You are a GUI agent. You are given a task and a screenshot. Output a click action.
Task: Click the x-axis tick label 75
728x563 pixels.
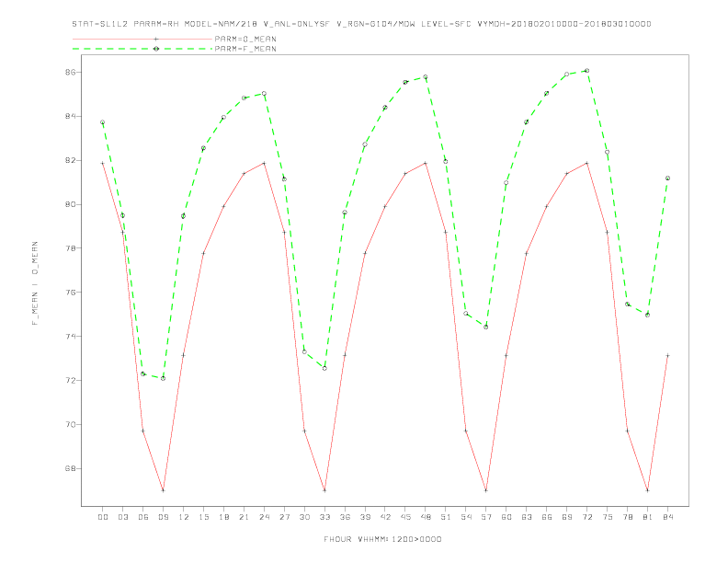[x=608, y=517]
